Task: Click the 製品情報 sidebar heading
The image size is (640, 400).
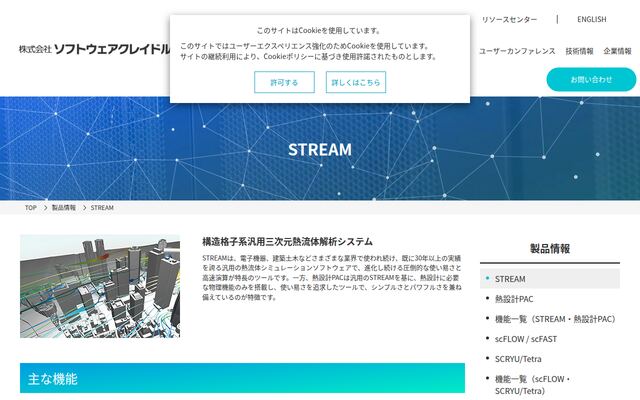Action: [550, 249]
